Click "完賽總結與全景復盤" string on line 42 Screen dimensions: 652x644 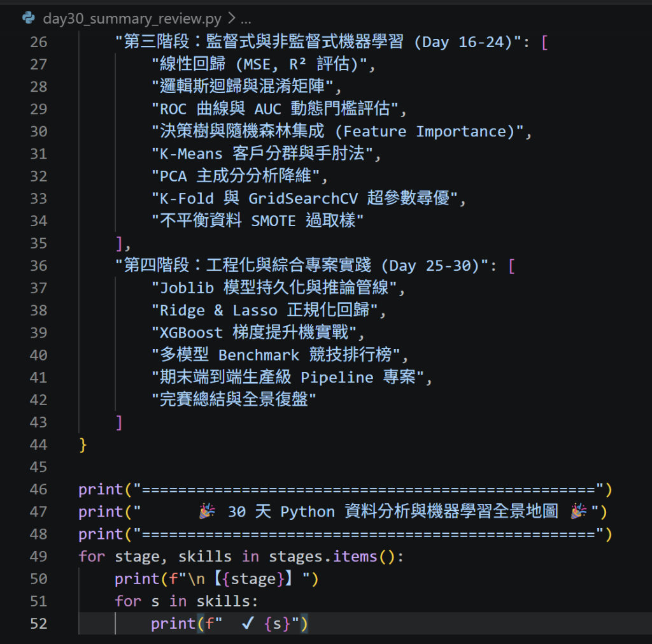pos(234,400)
